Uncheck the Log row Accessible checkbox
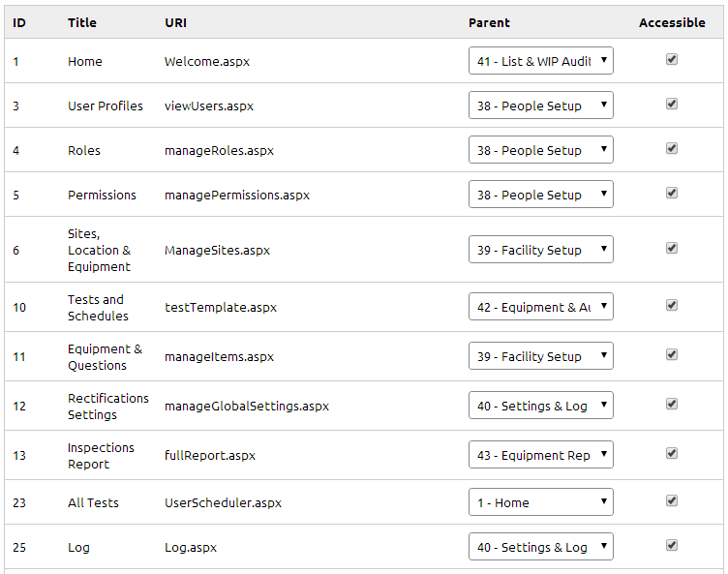This screenshot has width=728, height=574. pos(672,546)
